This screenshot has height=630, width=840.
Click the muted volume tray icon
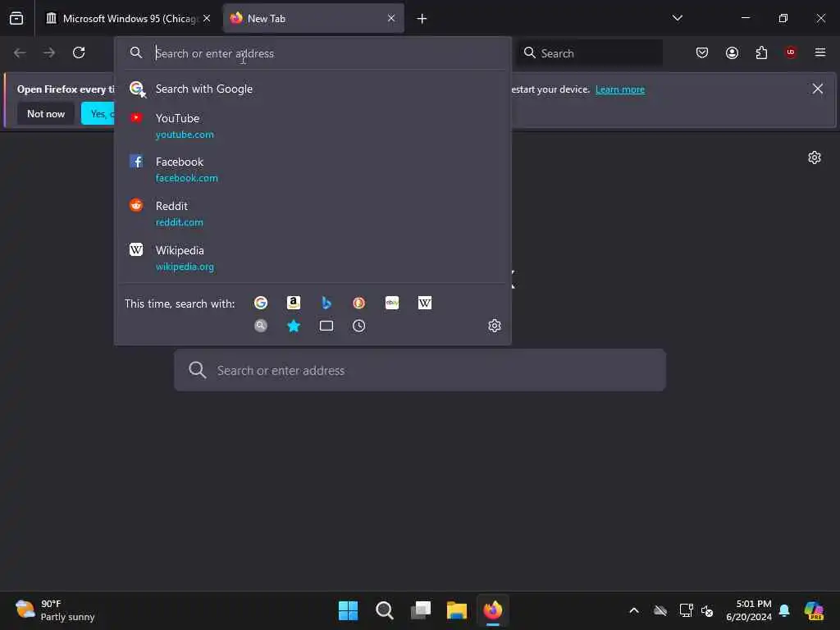point(707,610)
